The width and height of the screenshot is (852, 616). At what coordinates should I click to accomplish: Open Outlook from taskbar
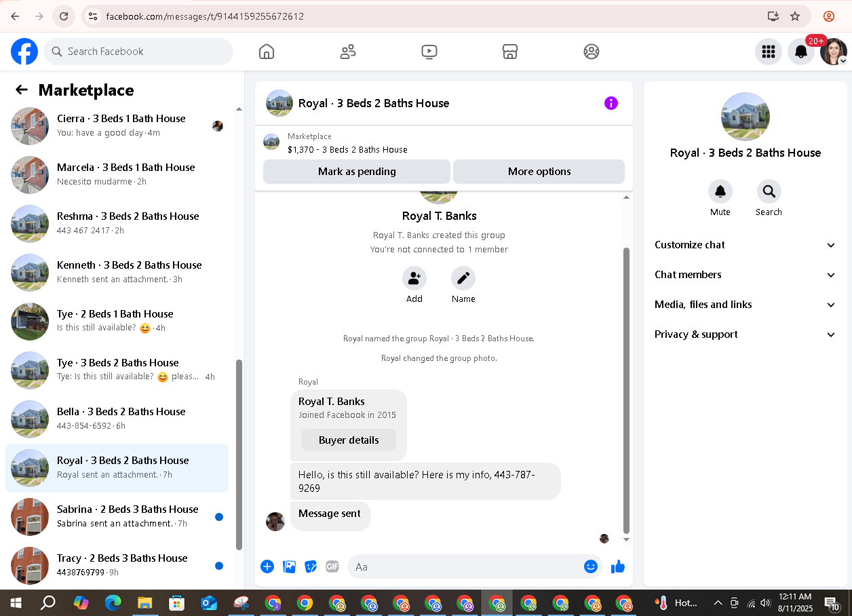209,602
